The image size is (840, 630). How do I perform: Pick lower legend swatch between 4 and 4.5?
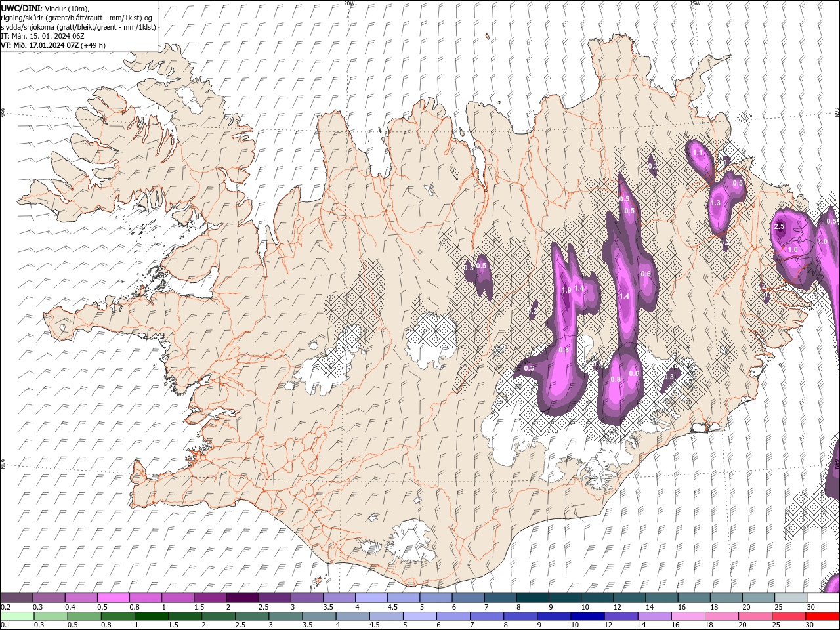pyautogui.click(x=353, y=616)
